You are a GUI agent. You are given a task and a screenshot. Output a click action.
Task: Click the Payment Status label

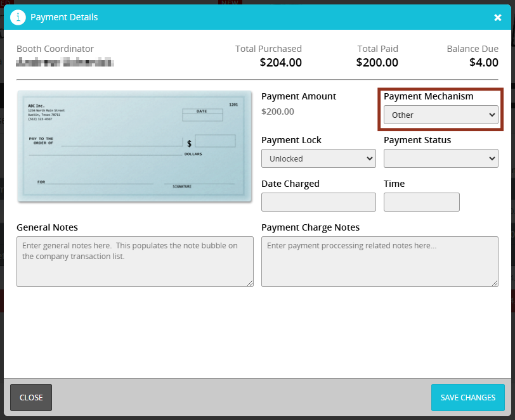point(417,140)
